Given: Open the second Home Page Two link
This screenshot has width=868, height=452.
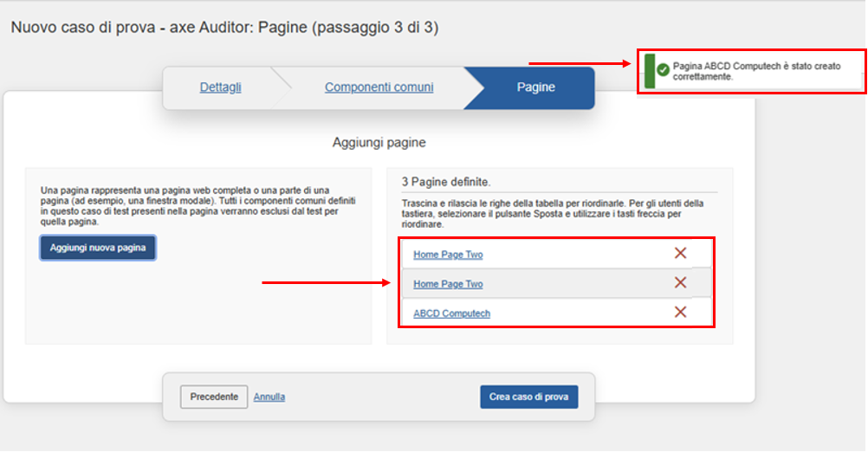Looking at the screenshot, I should 448,284.
